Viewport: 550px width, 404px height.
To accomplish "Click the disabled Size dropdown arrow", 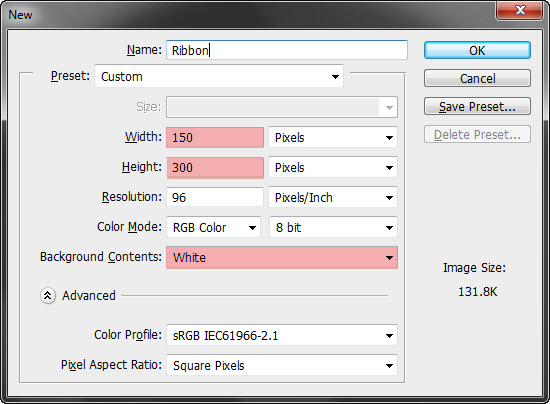I will pyautogui.click(x=389, y=107).
